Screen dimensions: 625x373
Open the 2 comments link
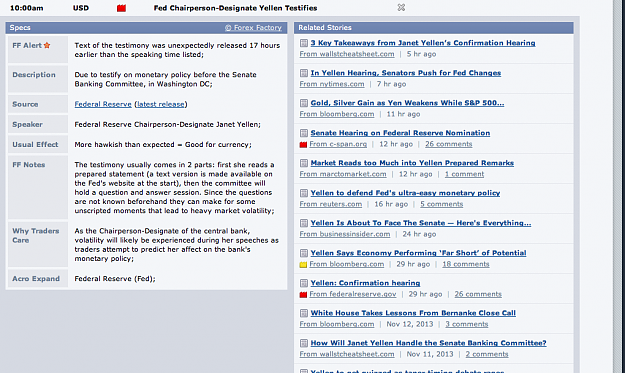click(x=487, y=354)
